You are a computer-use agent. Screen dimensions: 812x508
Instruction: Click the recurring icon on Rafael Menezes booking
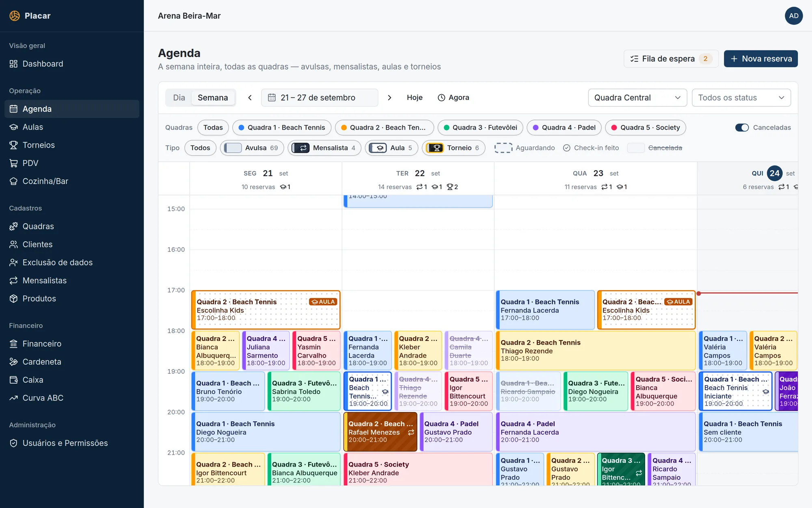[411, 432]
